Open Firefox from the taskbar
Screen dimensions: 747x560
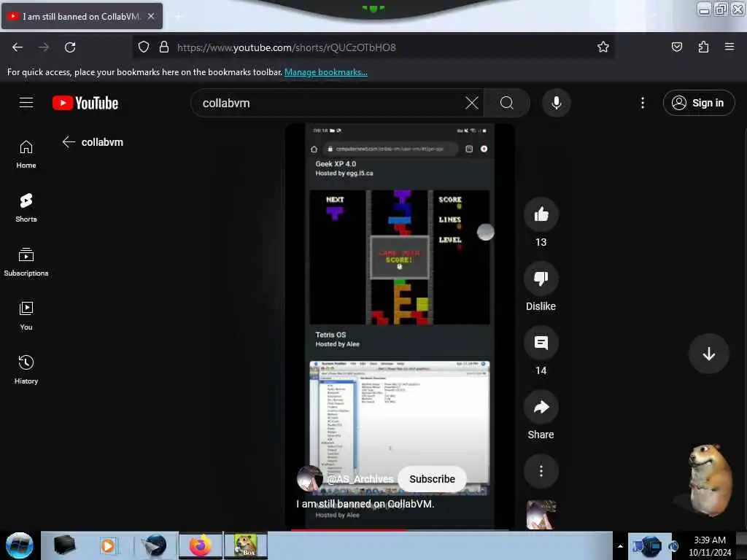pos(200,545)
